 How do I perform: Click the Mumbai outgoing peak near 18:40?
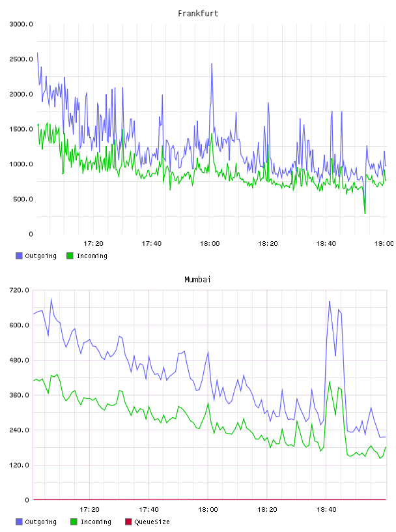329,302
